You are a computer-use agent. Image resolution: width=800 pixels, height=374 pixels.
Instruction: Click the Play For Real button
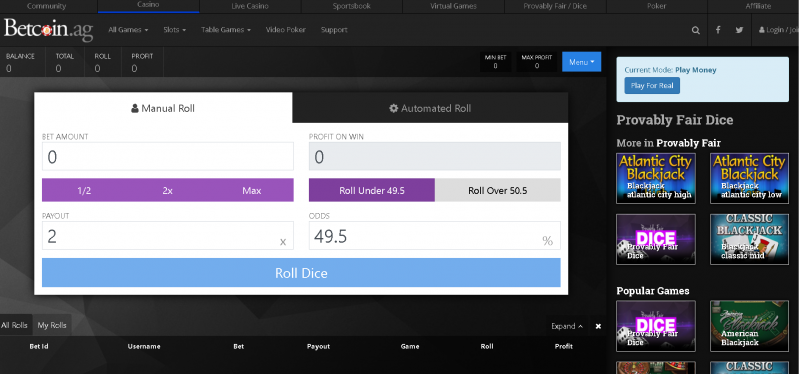coord(652,85)
